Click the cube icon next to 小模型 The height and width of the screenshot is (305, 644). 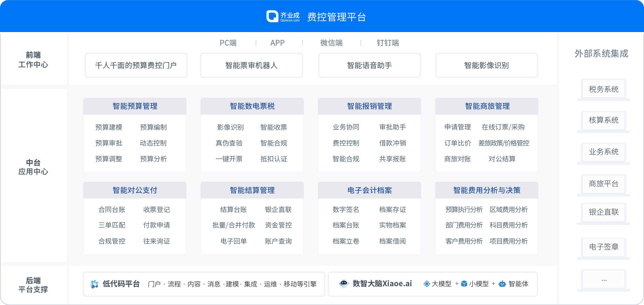pos(463,284)
